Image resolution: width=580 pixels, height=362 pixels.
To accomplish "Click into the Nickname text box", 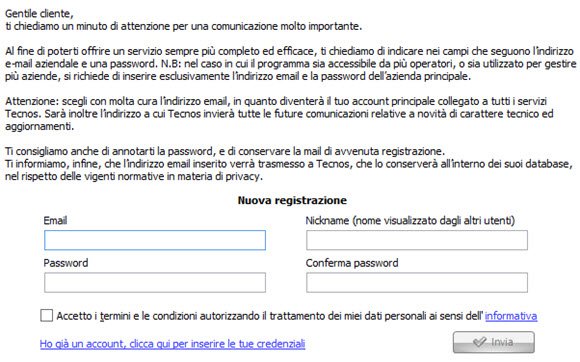I will (417, 240).
